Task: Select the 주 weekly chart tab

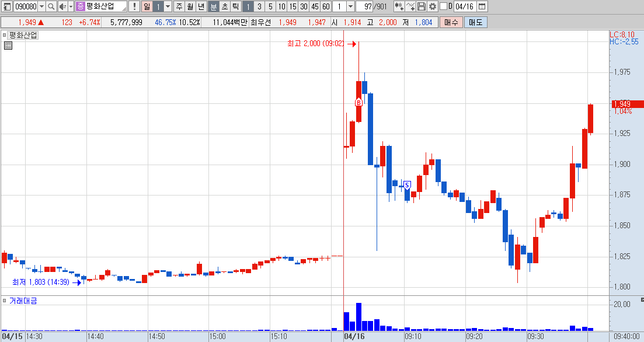Action: point(179,6)
